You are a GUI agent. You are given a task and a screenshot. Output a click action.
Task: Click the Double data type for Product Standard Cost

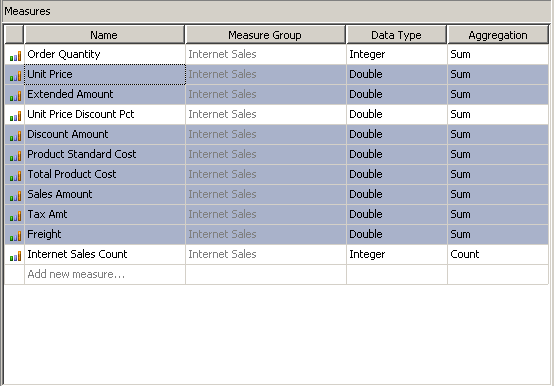coord(397,154)
